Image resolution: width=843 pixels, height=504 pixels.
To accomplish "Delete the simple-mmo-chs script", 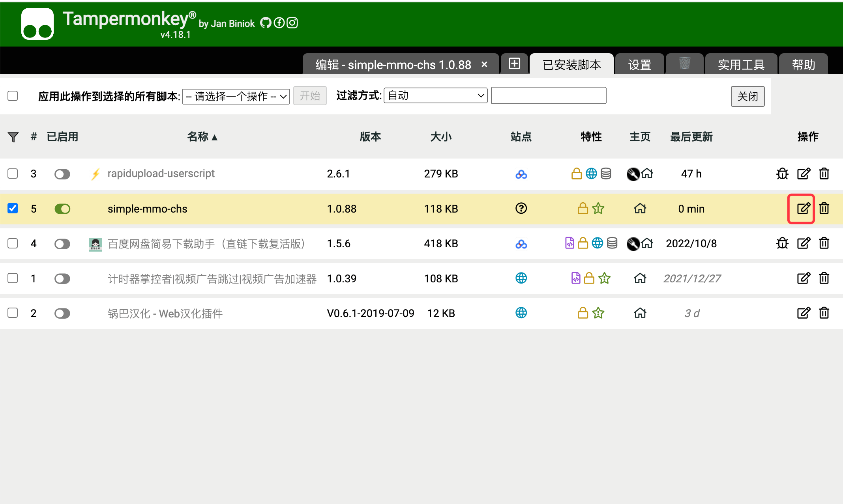I will coord(824,208).
